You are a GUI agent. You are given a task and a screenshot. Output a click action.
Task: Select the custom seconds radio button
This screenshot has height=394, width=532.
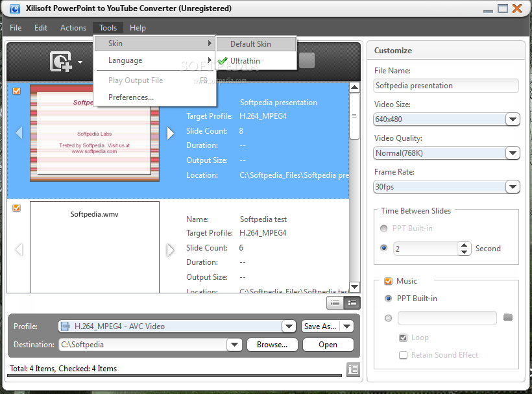pos(383,248)
